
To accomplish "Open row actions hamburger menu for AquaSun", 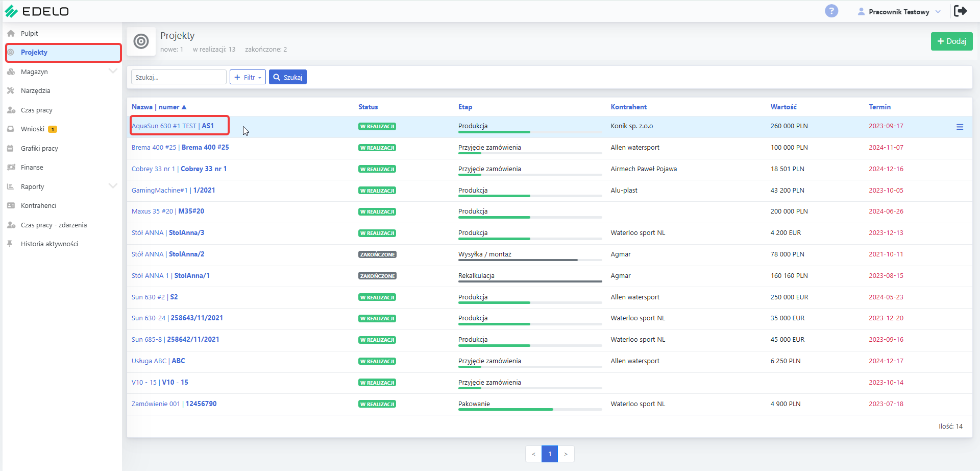I will (x=960, y=127).
